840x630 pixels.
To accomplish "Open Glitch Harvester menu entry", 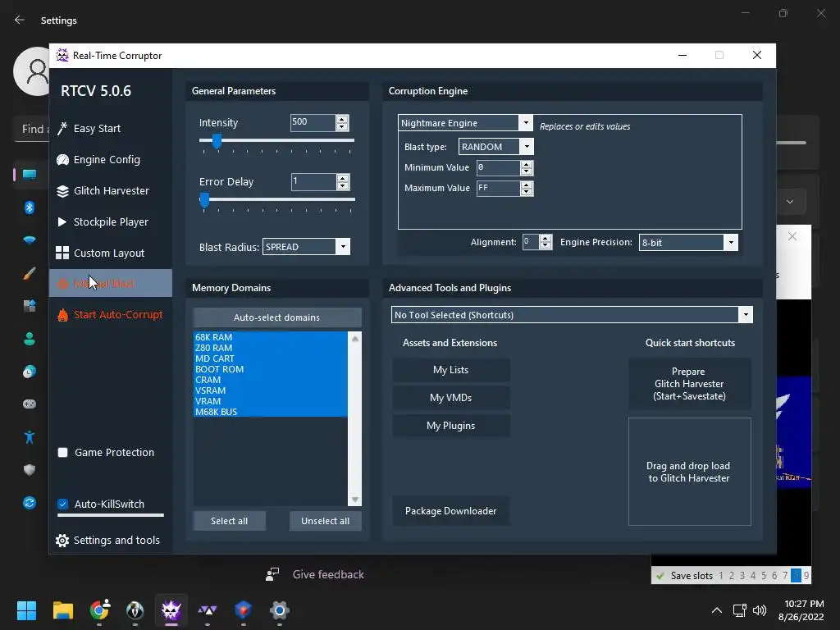I will (x=111, y=190).
